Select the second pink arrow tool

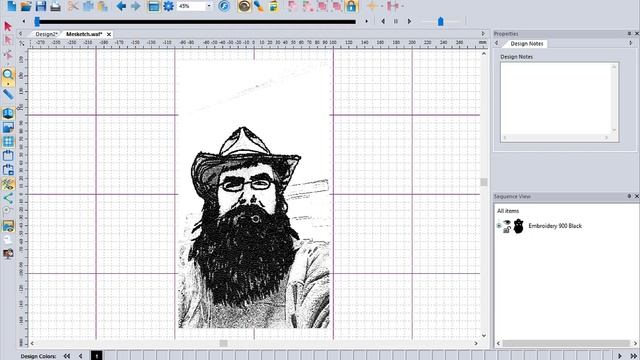pyautogui.click(x=8, y=40)
